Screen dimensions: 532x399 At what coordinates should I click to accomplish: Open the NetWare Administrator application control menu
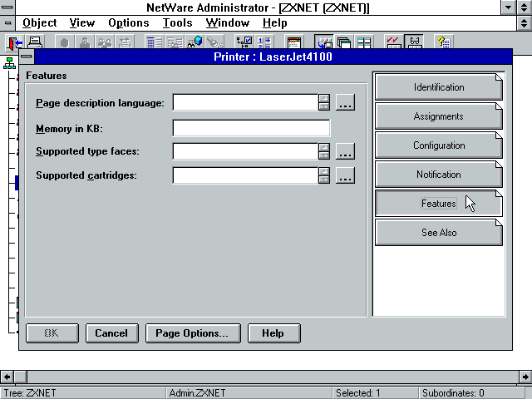7,7
